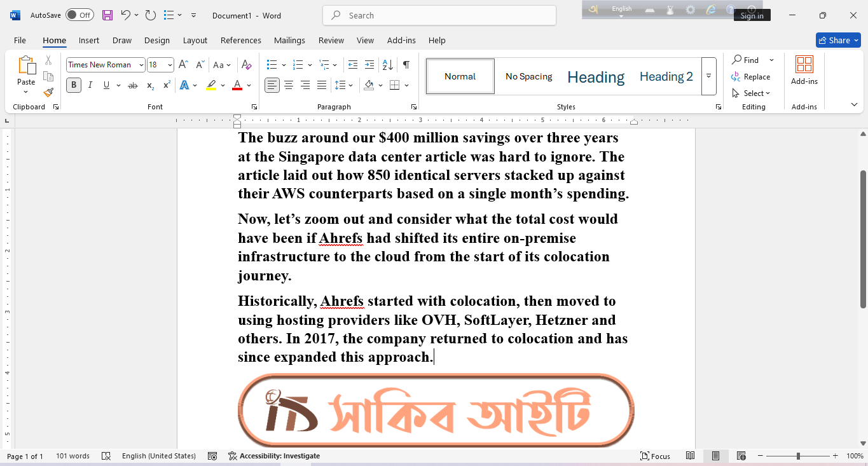Open the Find tool

[749, 59]
